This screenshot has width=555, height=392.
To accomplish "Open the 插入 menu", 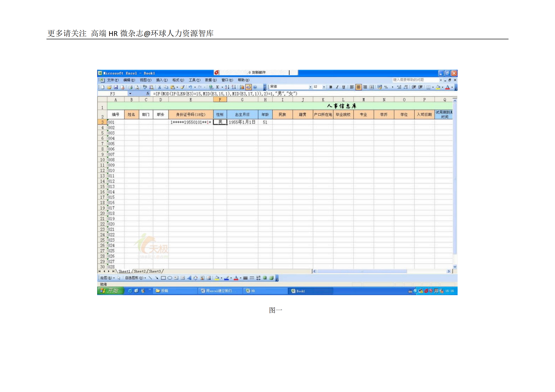I will tap(162, 80).
